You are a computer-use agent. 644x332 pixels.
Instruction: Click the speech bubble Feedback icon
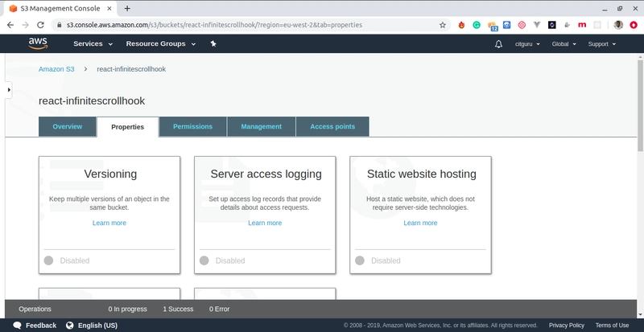17,326
